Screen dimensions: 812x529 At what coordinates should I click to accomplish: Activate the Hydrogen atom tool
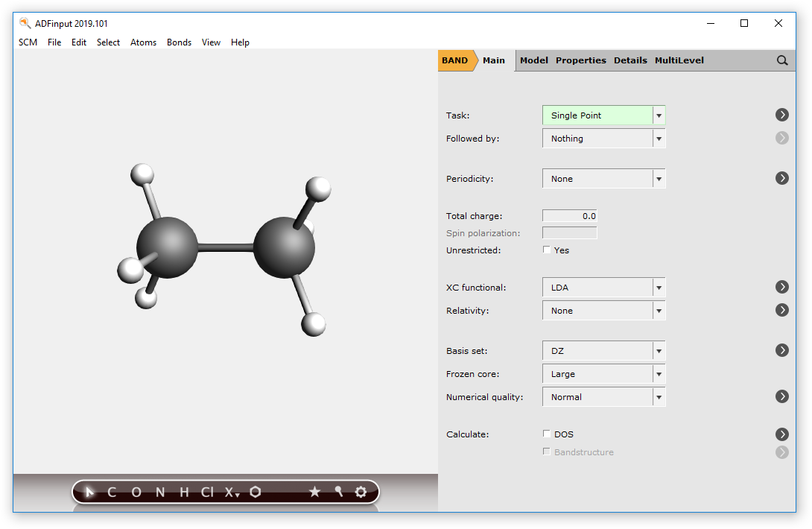coord(183,492)
